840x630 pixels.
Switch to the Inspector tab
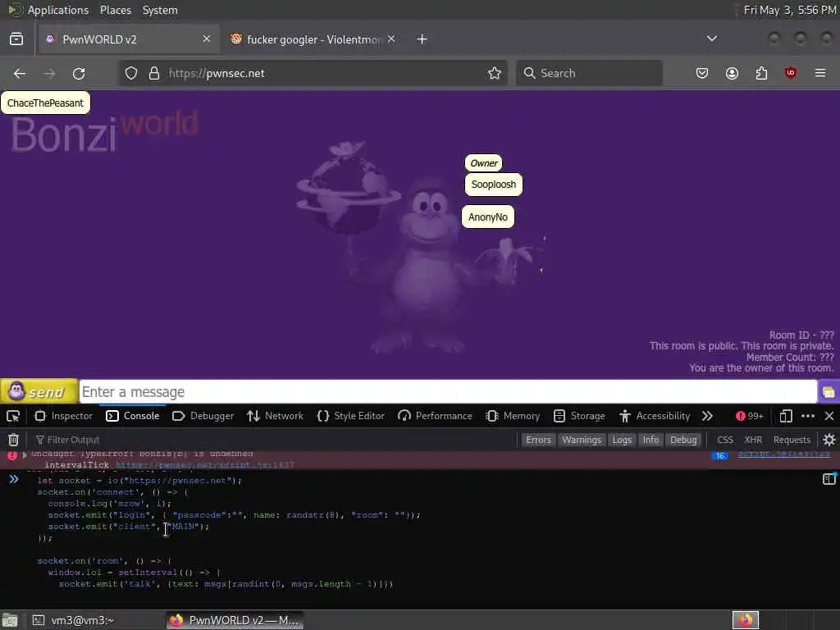pyautogui.click(x=64, y=416)
